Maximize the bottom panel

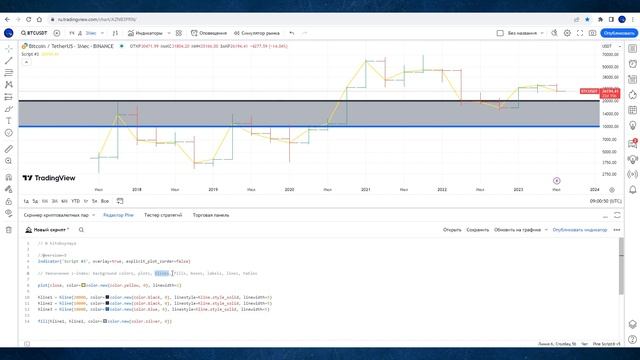point(618,215)
